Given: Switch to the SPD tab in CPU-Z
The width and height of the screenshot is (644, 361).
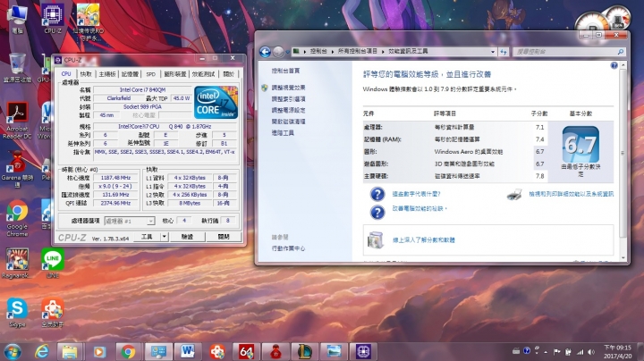Looking at the screenshot, I should pyautogui.click(x=151, y=74).
